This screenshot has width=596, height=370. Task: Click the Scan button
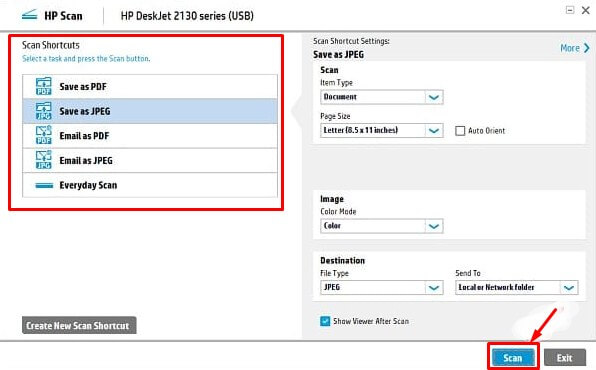pyautogui.click(x=513, y=358)
